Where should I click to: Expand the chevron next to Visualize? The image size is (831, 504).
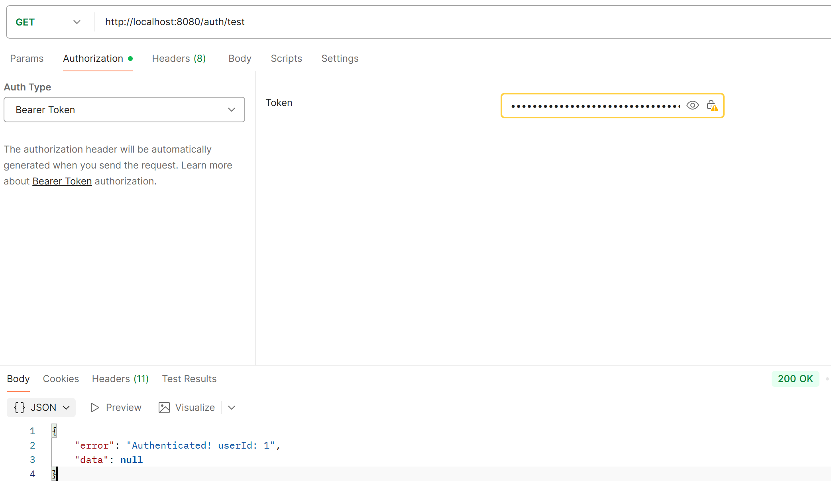(232, 408)
